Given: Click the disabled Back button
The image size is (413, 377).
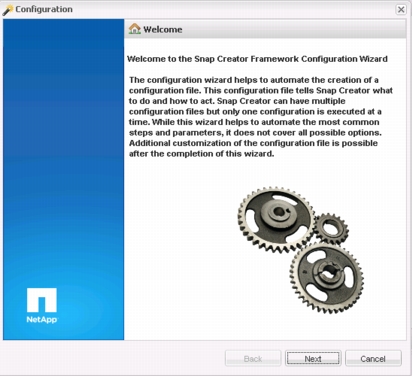Looking at the screenshot, I should tap(253, 359).
